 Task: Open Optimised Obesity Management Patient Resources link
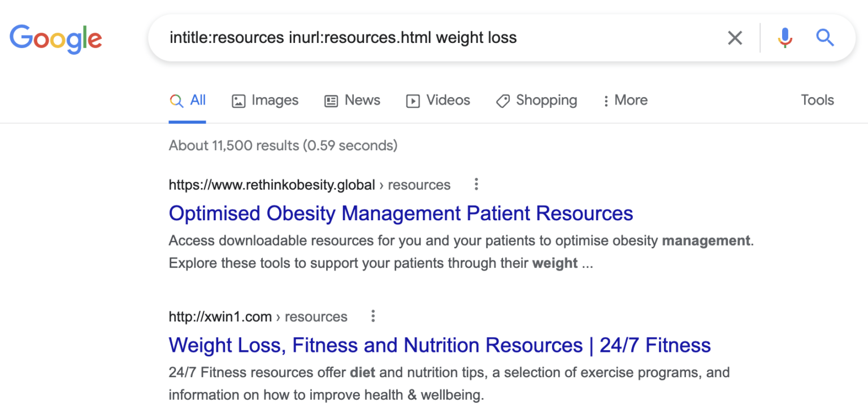(x=401, y=213)
